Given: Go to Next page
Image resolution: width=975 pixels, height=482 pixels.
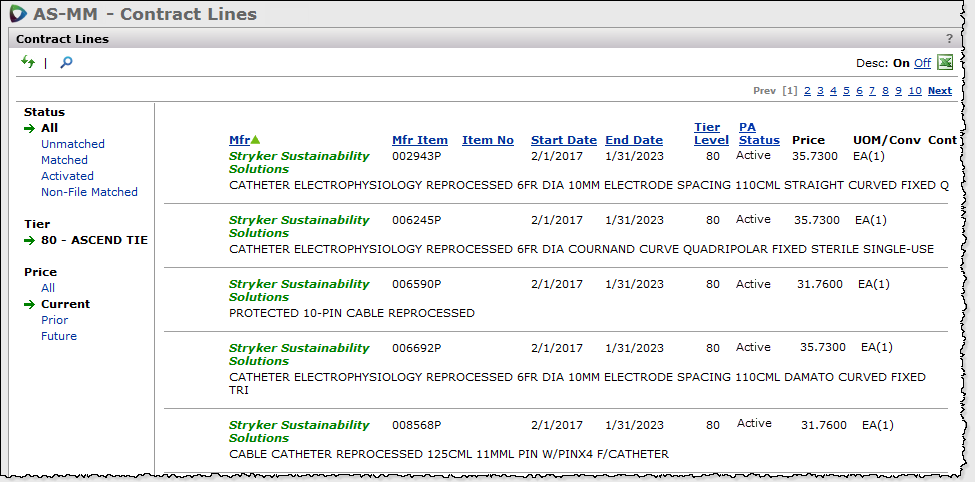Looking at the screenshot, I should [x=939, y=91].
